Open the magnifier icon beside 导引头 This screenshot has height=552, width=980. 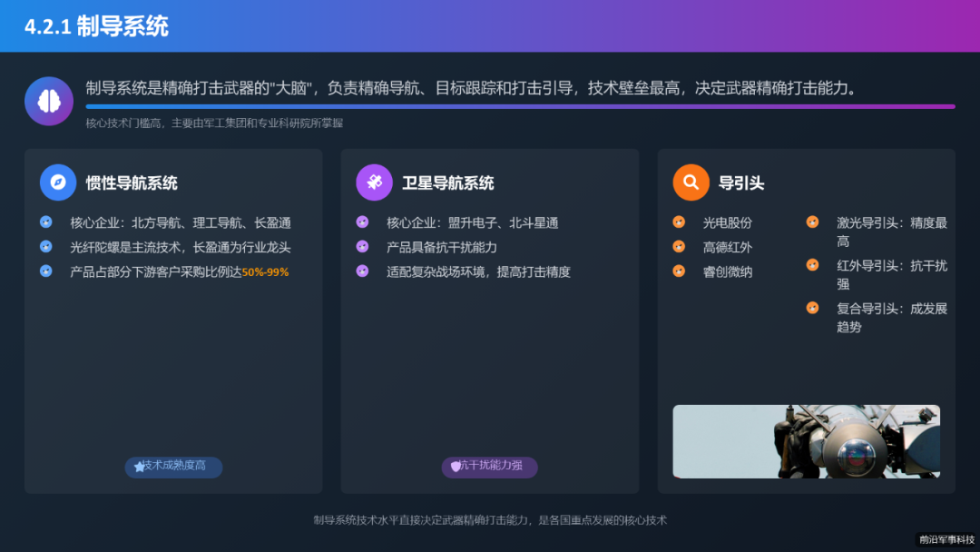[x=691, y=182]
